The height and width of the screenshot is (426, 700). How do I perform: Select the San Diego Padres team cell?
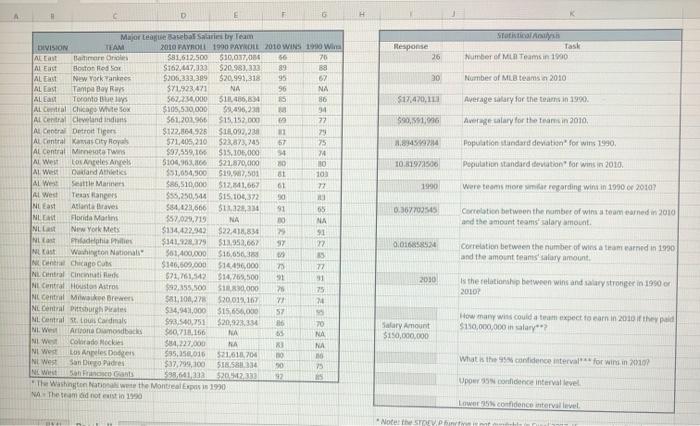tap(114, 363)
